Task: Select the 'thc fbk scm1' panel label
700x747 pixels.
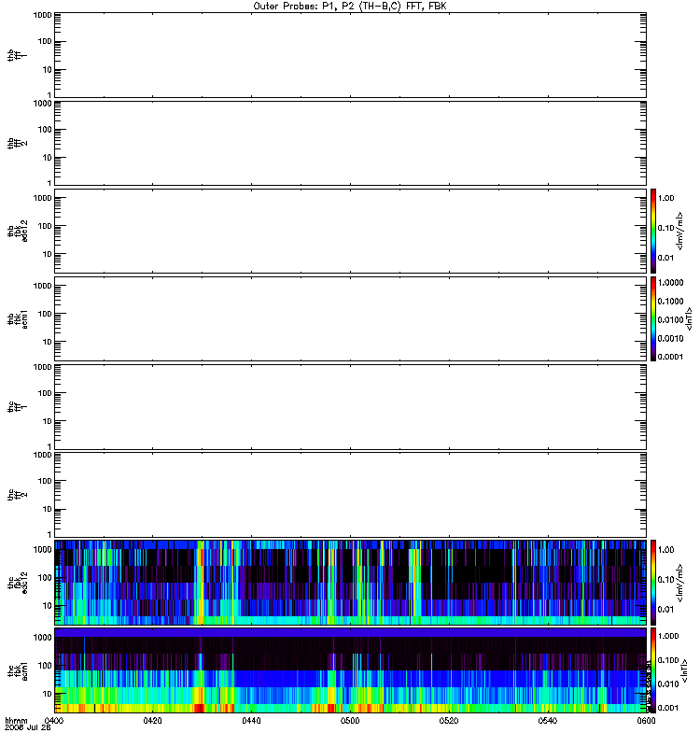Action: [x=17, y=670]
